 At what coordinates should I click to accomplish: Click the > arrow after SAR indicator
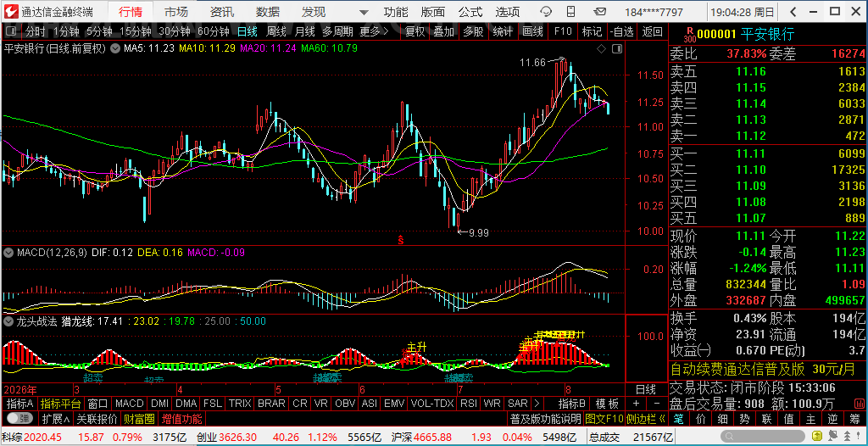537,404
